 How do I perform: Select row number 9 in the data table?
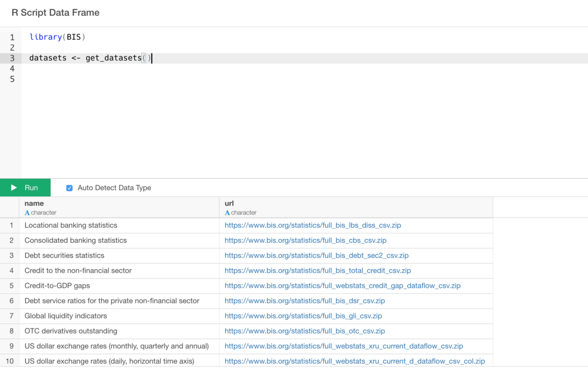pyautogui.click(x=11, y=346)
